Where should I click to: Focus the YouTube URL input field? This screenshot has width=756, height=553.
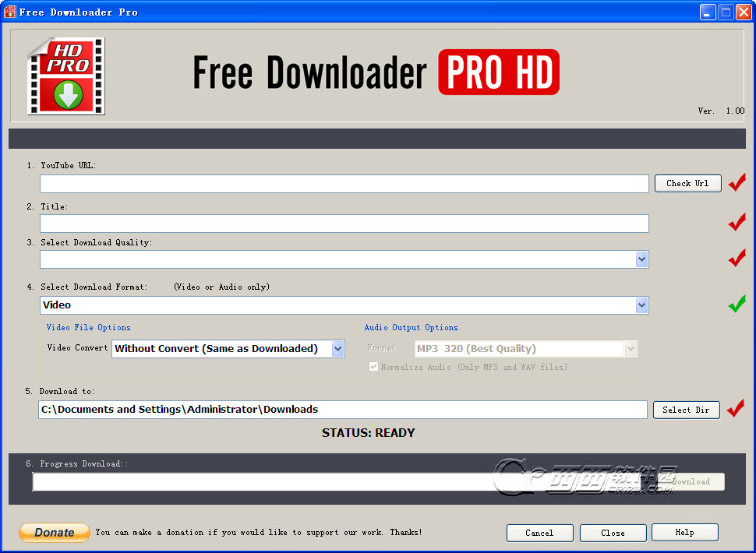point(344,184)
